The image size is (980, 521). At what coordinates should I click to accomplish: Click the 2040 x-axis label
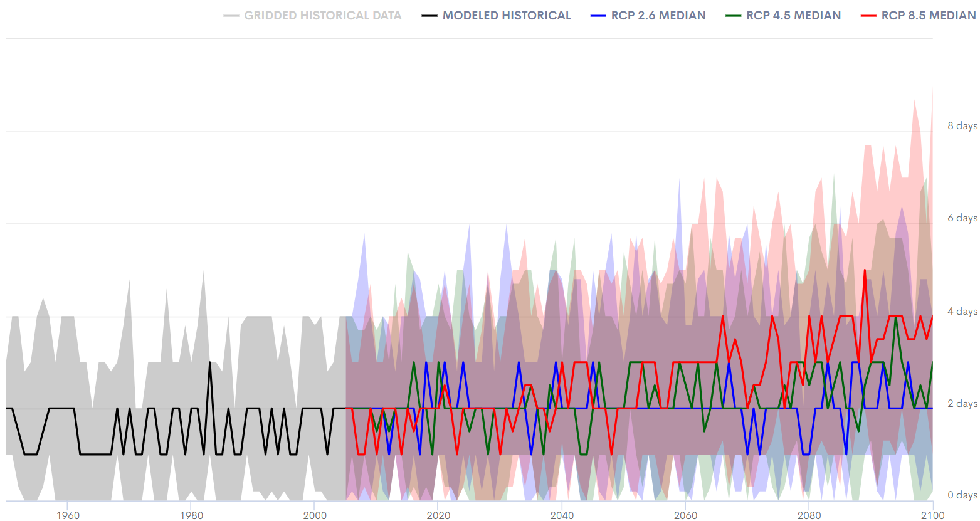(562, 515)
